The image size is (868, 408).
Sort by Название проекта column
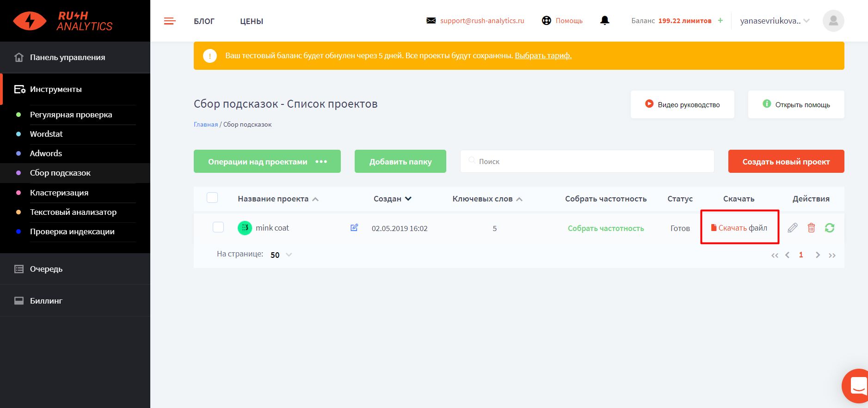278,199
